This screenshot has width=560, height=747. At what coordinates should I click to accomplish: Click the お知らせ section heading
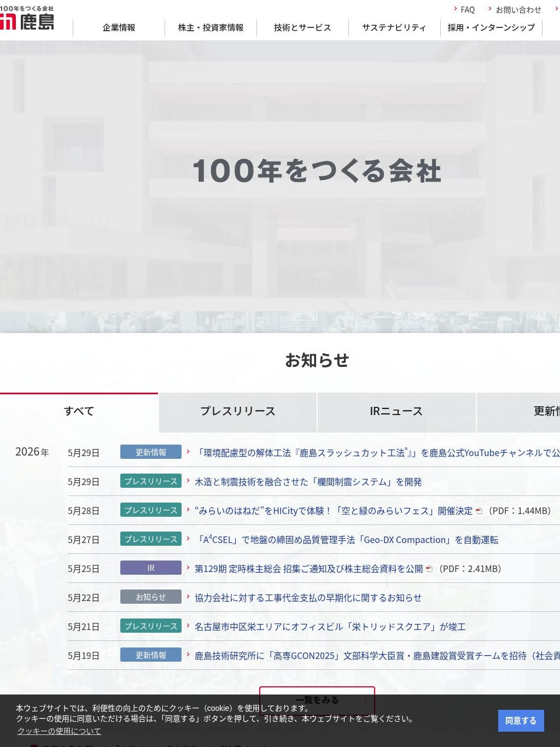tap(317, 360)
